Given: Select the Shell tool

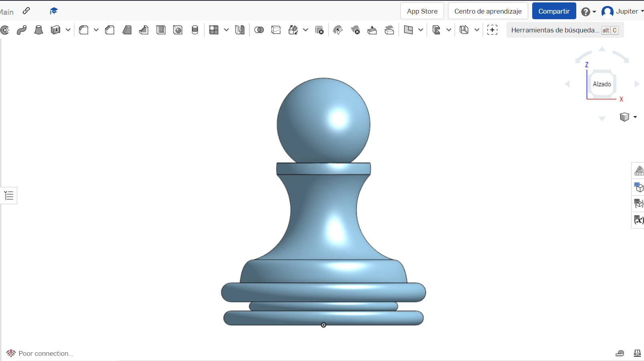Looking at the screenshot, I should tap(161, 30).
